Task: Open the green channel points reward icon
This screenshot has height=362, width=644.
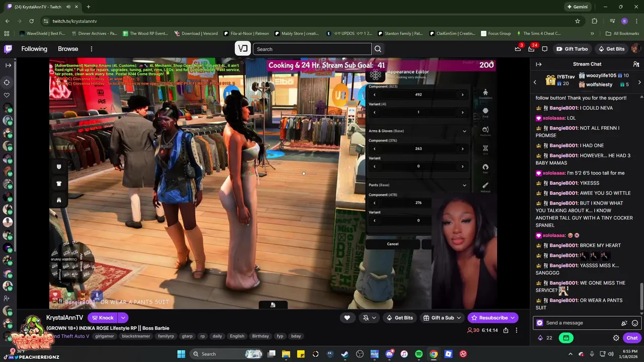Action: pos(566,338)
